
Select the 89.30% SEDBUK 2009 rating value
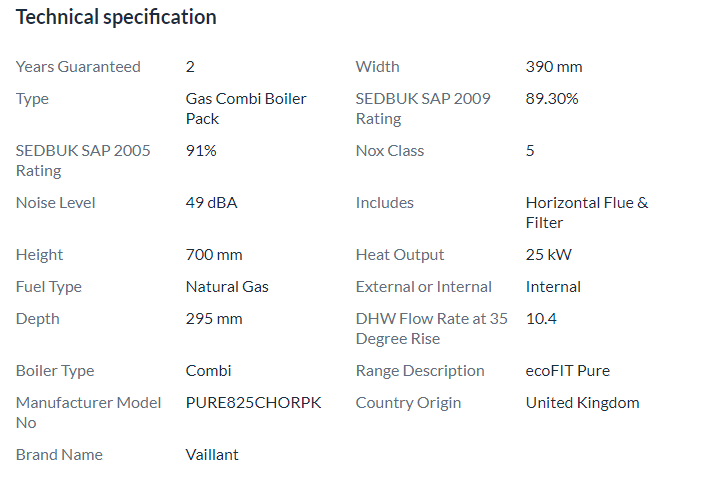click(x=552, y=99)
